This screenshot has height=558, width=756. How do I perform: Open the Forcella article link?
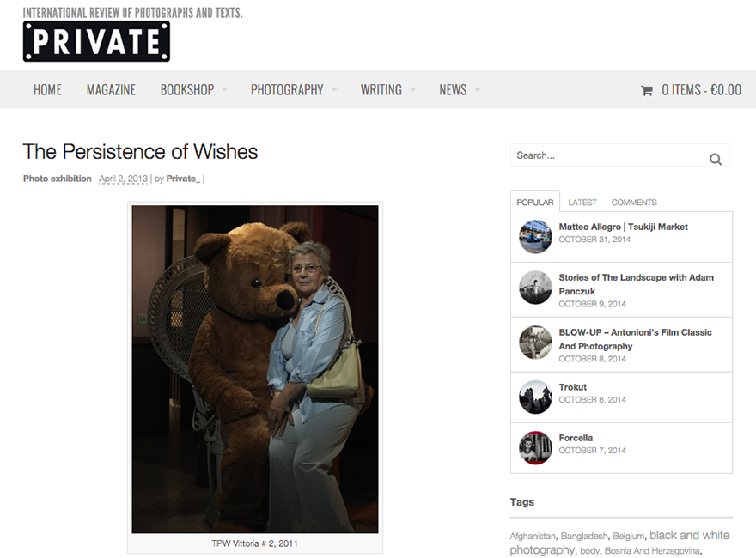[x=576, y=438]
